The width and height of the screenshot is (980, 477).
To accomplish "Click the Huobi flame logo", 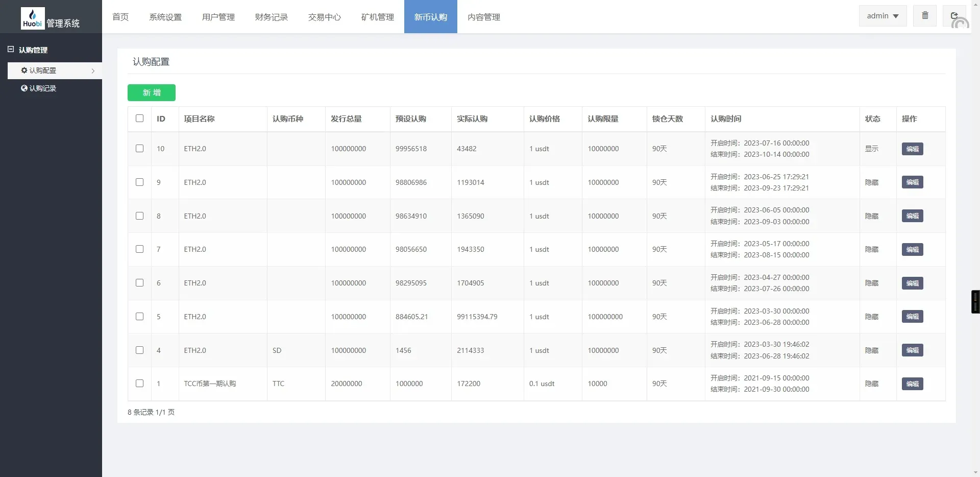I will click(x=32, y=13).
